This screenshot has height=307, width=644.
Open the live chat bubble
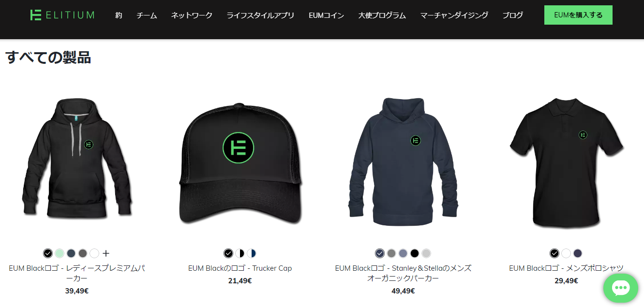tap(621, 288)
